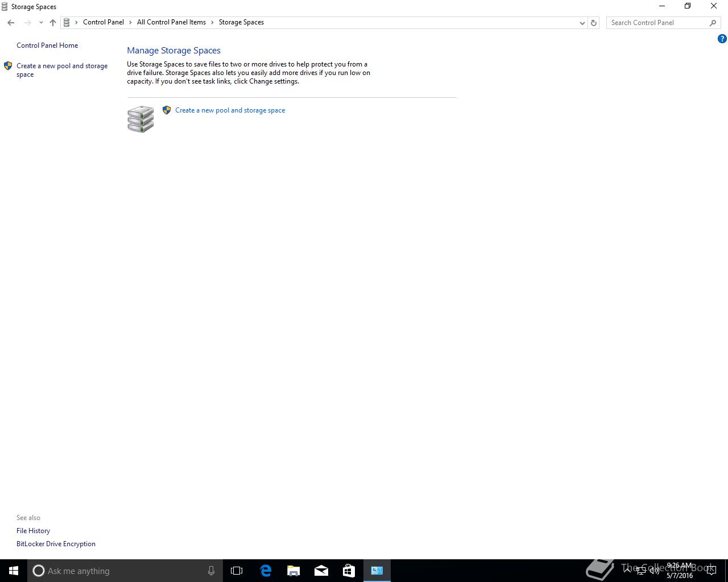Open Windows Store from the taskbar
The image size is (728, 582).
coord(349,571)
